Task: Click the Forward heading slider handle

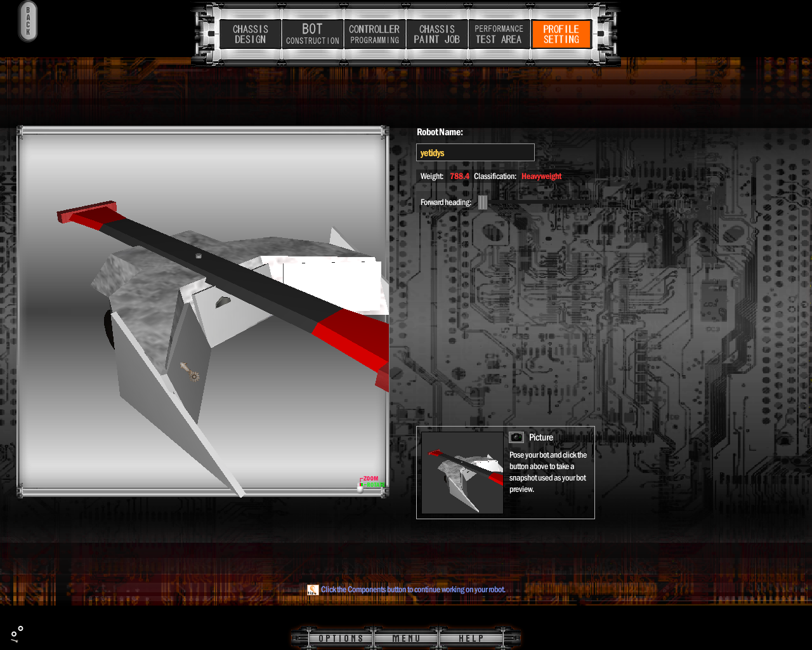Action: [483, 202]
